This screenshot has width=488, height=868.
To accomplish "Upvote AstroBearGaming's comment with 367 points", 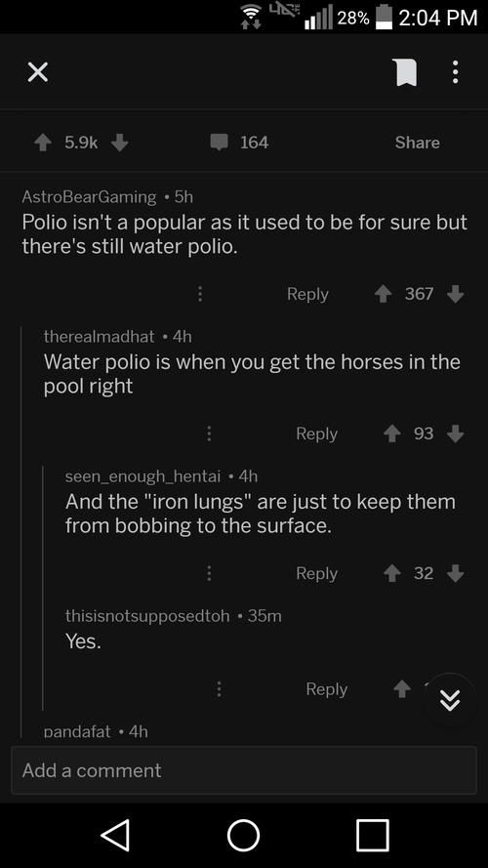I will (x=383, y=295).
